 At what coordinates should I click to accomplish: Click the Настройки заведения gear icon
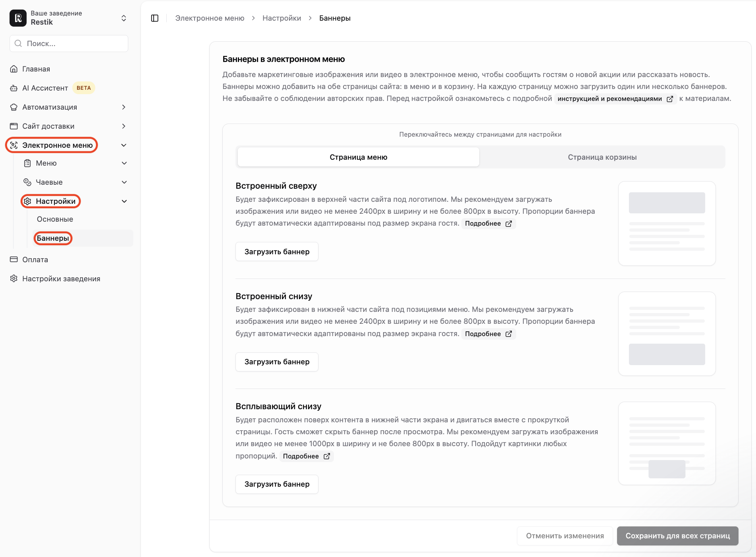[x=14, y=278]
